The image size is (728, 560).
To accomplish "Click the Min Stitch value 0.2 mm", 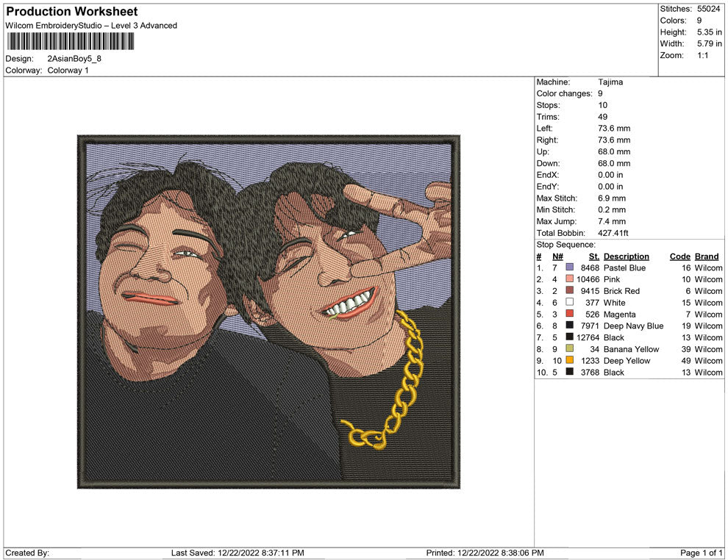I will point(612,209).
